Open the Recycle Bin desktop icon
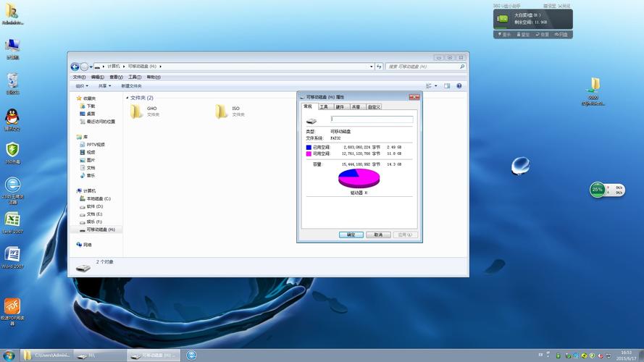The image size is (644, 362). pos(12,80)
